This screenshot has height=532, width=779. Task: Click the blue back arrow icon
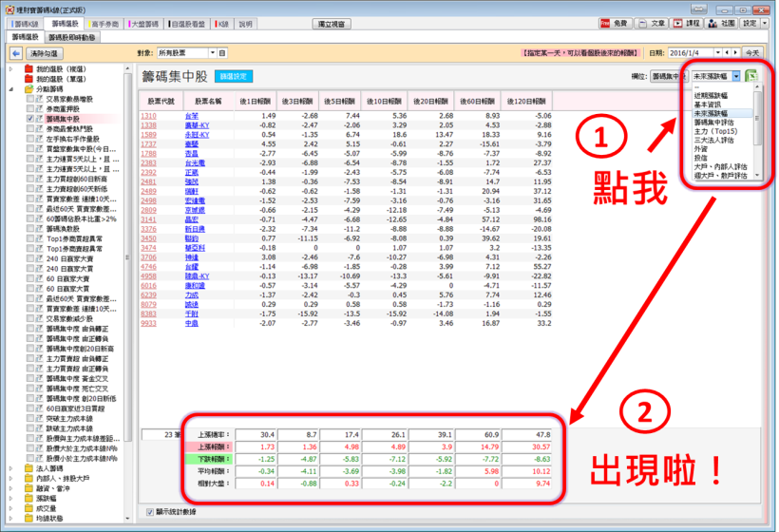[x=16, y=53]
